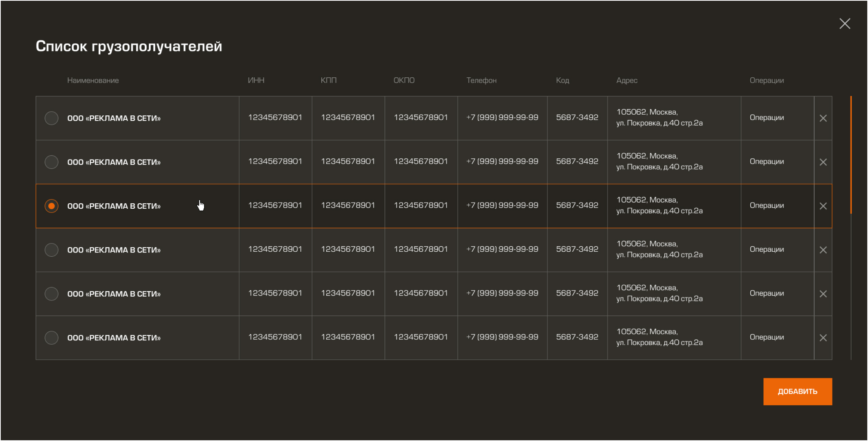
Task: Click the Наименование column header
Action: (x=93, y=80)
